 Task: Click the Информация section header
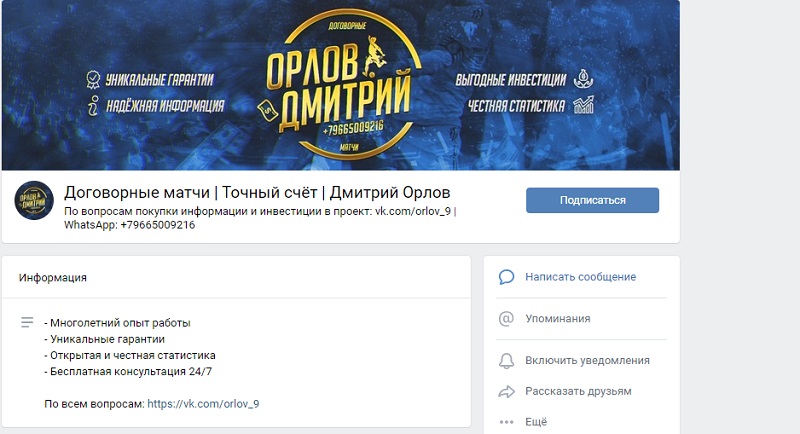point(53,277)
